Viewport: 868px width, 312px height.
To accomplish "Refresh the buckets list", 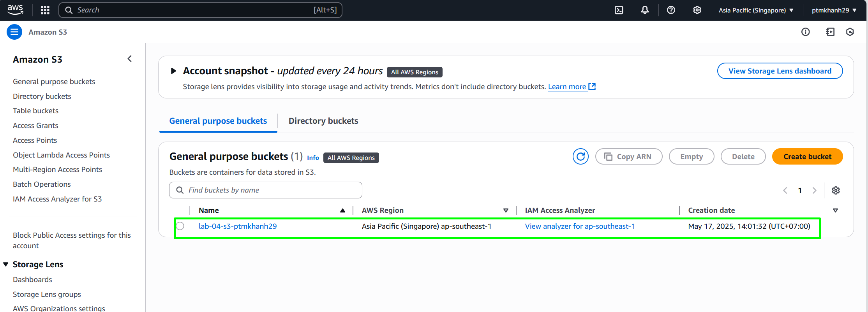I will pos(580,156).
